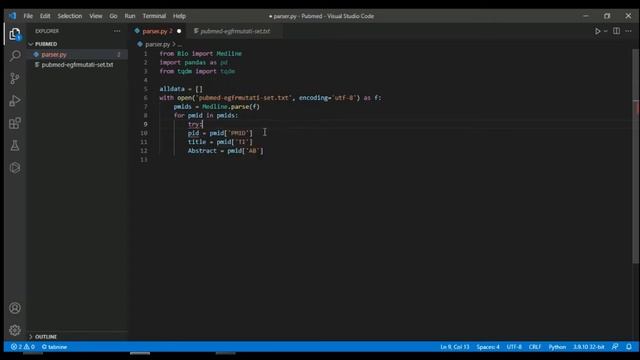Place cursor on pmids = Medline.parse(f) line
Viewport: 640px width, 360px height.
pyautogui.click(x=216, y=107)
